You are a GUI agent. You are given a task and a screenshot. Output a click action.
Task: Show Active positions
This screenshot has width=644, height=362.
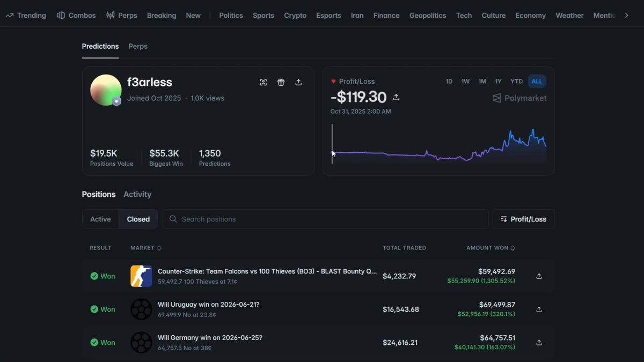pos(100,219)
